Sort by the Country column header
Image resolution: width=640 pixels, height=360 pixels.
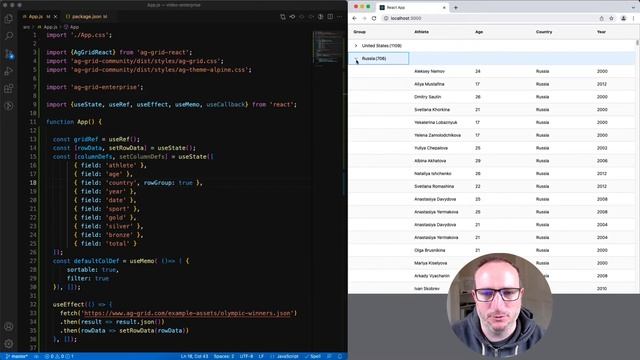[x=544, y=32]
